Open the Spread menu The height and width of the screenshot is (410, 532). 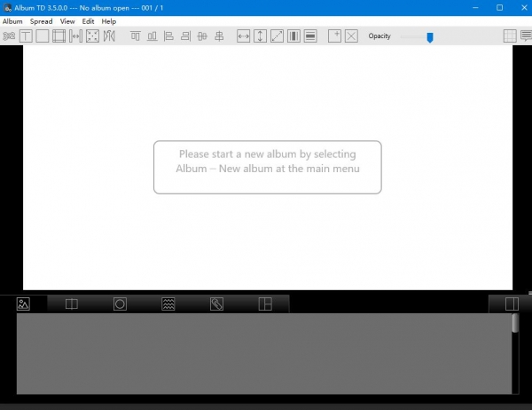pos(41,21)
